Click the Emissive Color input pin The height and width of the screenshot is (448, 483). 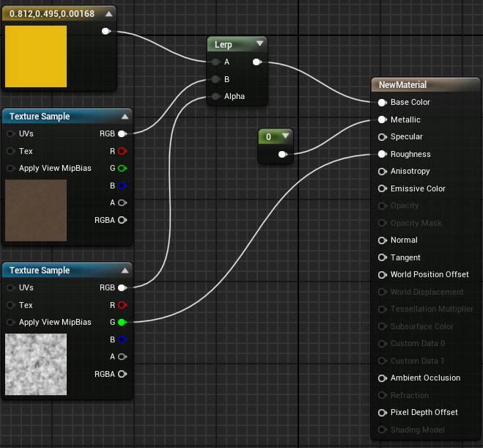pyautogui.click(x=383, y=188)
